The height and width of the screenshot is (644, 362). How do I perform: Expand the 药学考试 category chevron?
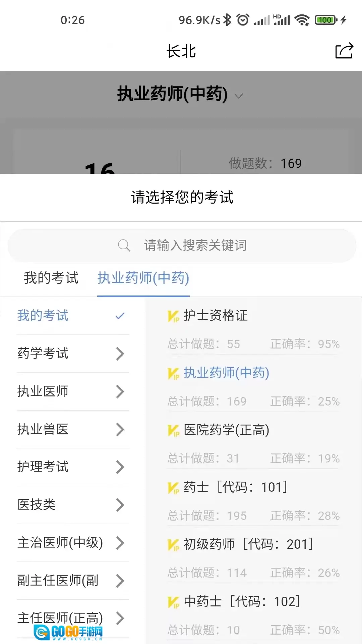click(120, 354)
